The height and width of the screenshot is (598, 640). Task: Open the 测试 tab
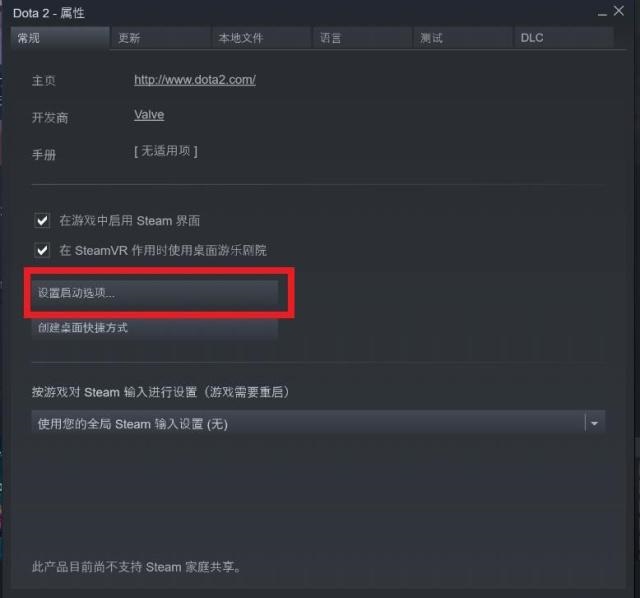click(463, 38)
